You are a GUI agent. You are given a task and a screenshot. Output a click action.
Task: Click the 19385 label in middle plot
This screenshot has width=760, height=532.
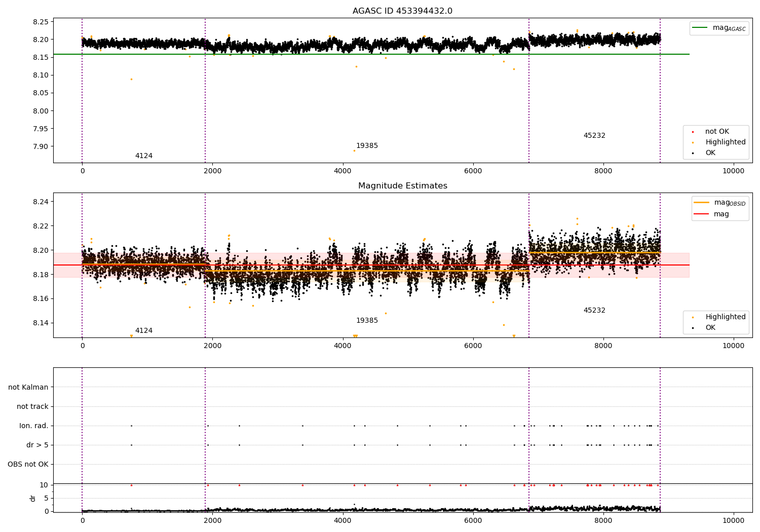click(367, 321)
